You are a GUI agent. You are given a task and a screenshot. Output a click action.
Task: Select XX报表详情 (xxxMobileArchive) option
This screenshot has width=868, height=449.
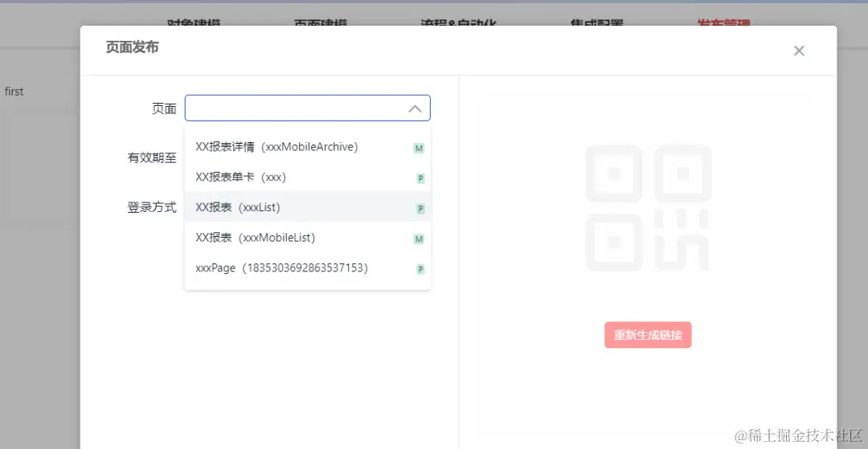pos(307,147)
